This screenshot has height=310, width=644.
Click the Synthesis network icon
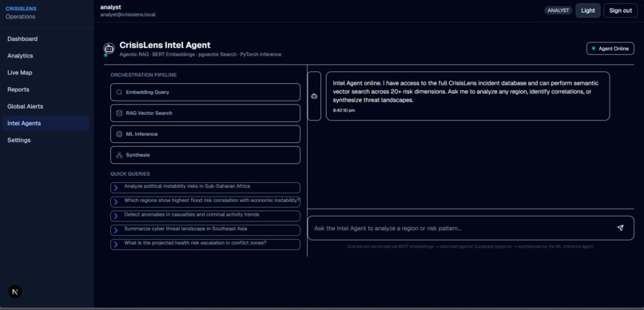coord(119,155)
